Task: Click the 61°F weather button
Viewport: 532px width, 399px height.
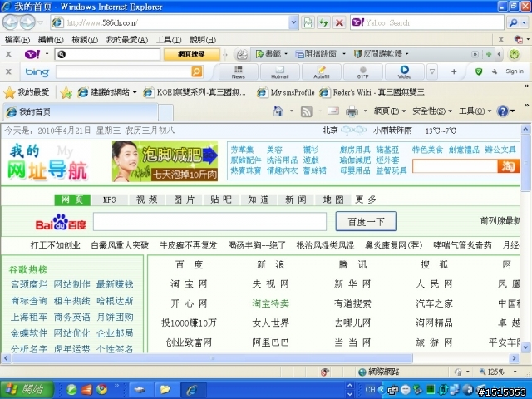Action: pos(362,72)
